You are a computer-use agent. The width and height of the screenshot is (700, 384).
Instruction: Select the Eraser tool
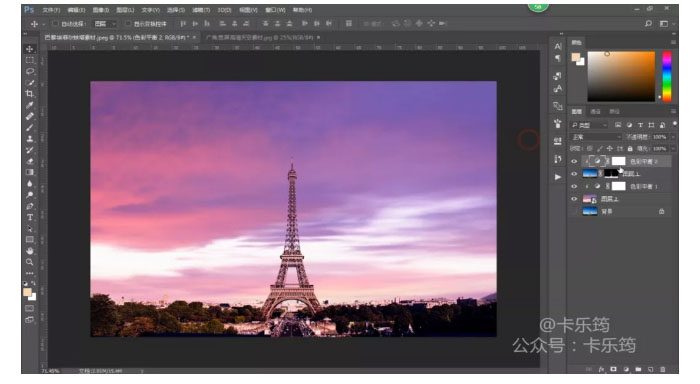(30, 161)
